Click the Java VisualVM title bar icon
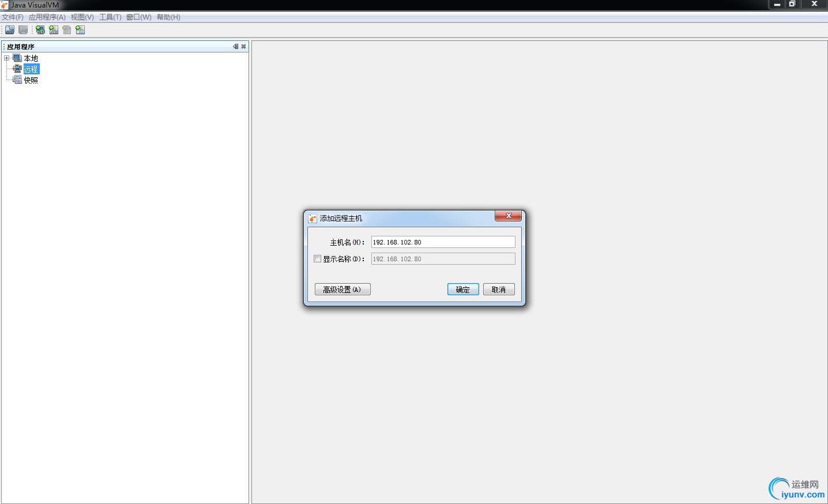The height and width of the screenshot is (504, 828). [x=5, y=5]
